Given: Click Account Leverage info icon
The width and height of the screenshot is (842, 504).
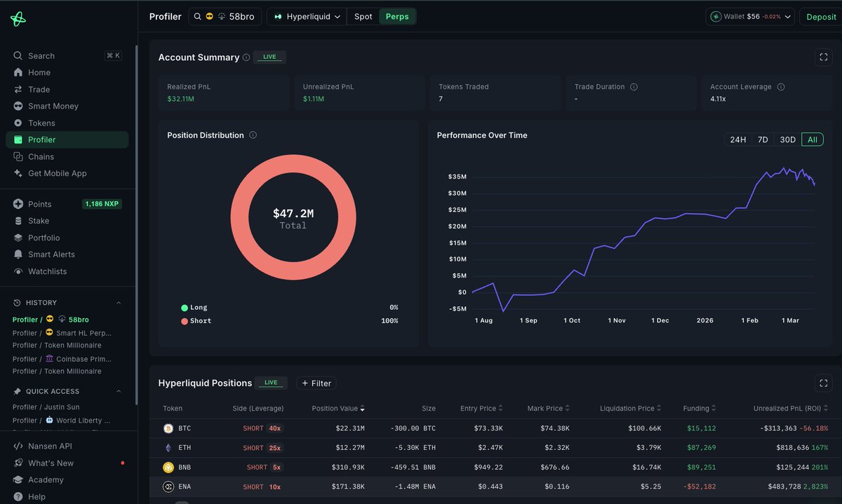Looking at the screenshot, I should click(x=781, y=87).
